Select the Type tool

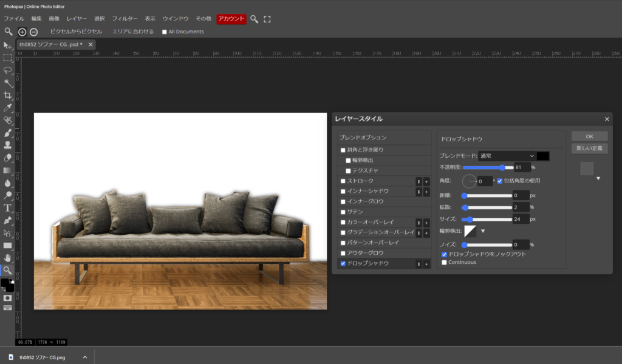(8, 207)
